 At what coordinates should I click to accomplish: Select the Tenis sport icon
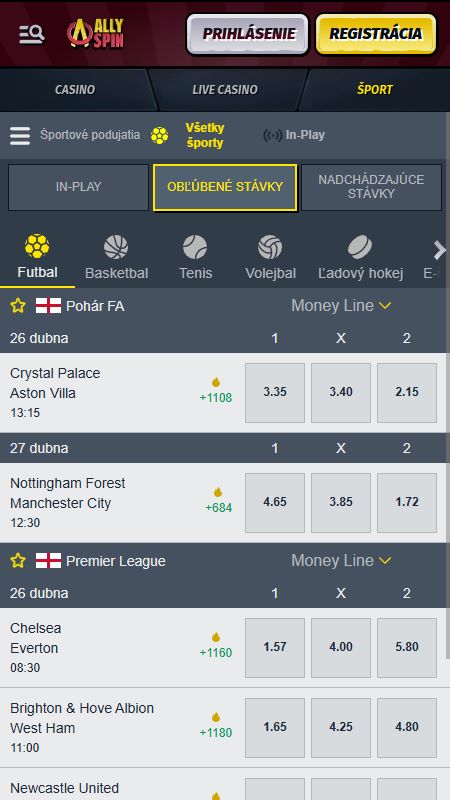(195, 247)
